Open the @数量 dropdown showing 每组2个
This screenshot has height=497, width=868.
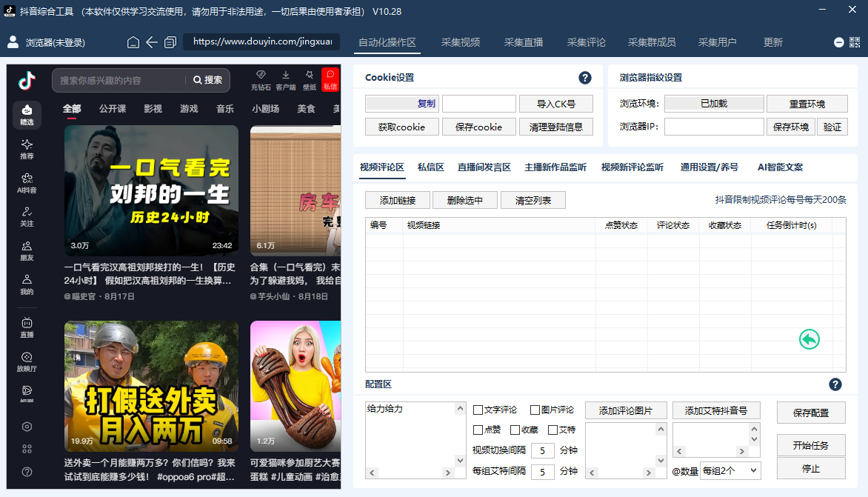tap(730, 470)
